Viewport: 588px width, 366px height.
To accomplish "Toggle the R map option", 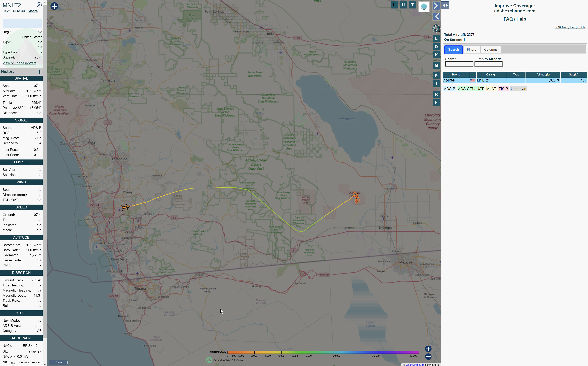I will [x=436, y=94].
